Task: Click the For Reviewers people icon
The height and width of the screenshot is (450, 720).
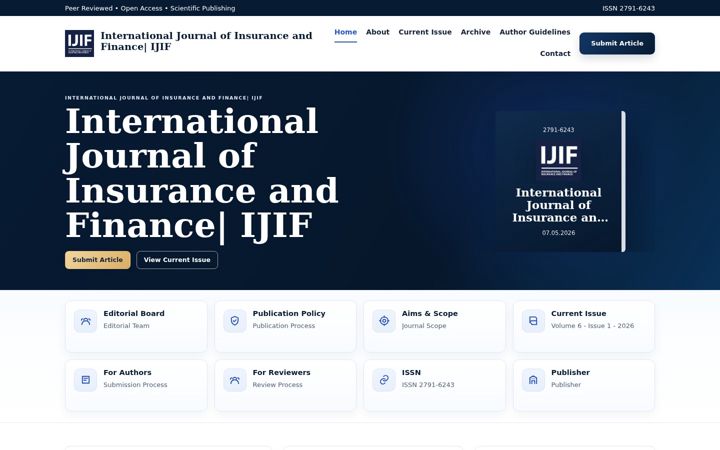Action: tap(235, 380)
